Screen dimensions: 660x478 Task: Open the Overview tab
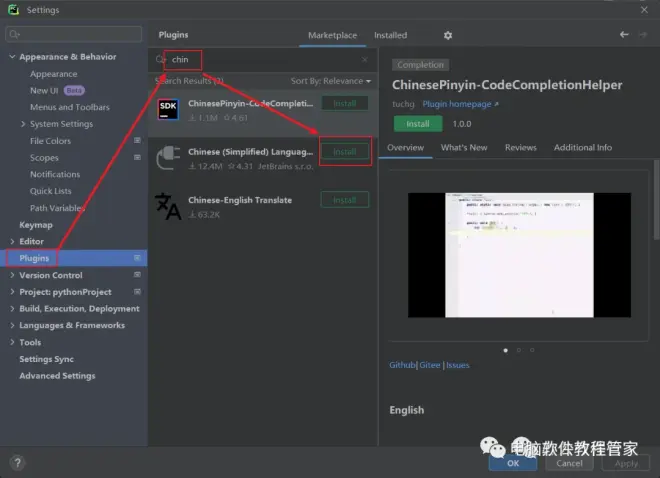pos(405,147)
